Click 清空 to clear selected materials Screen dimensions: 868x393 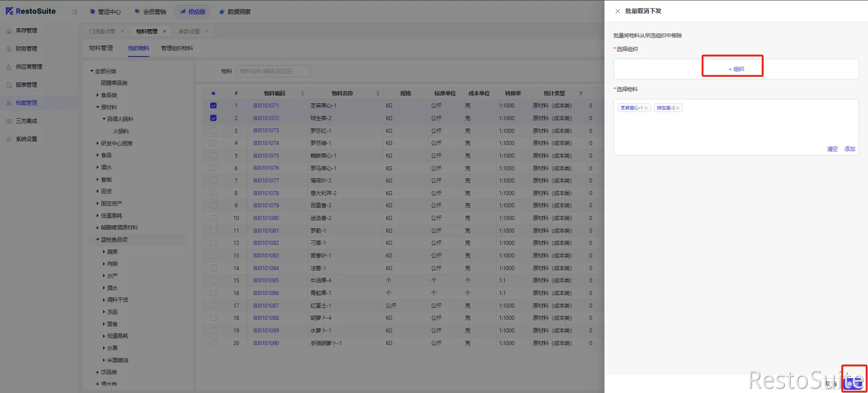tap(832, 149)
